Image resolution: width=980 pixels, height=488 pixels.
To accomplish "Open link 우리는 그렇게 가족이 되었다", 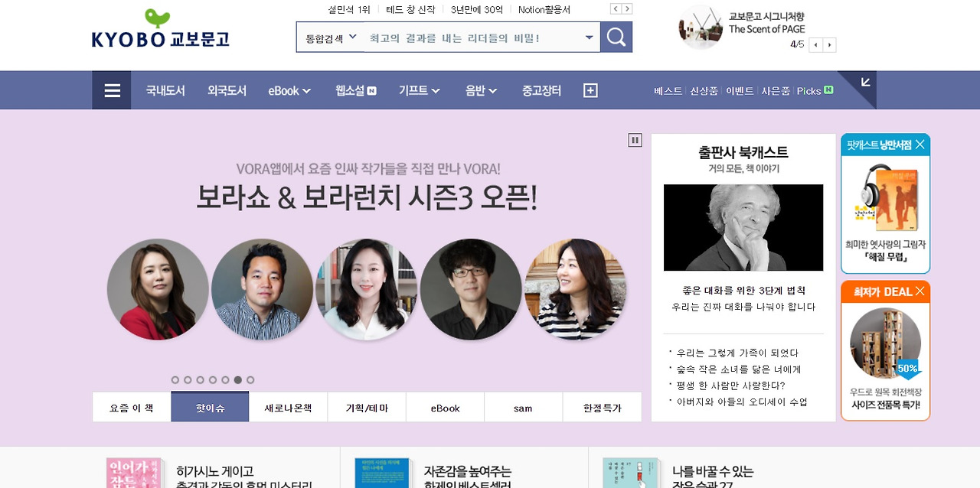I will (x=737, y=353).
